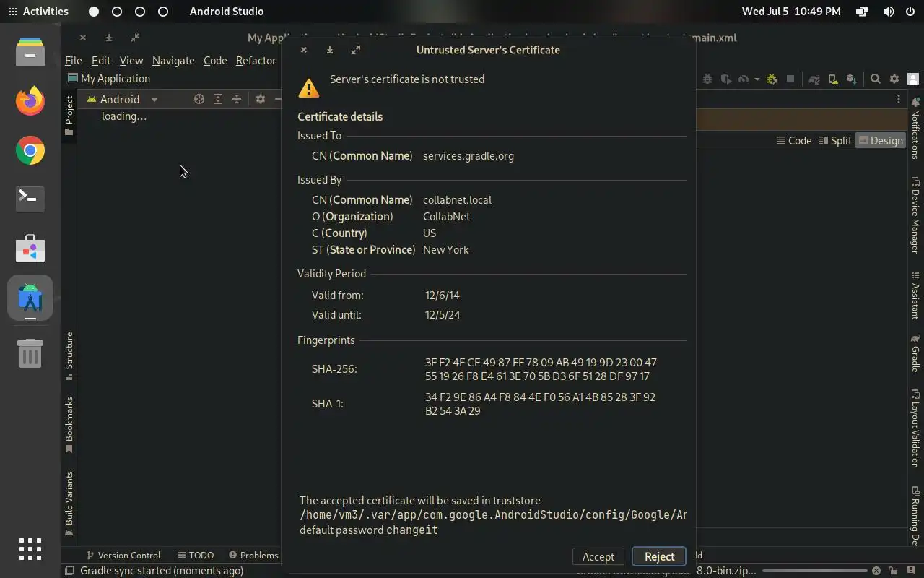The width and height of the screenshot is (924, 578).
Task: Switch editor to Split view
Action: (x=835, y=141)
